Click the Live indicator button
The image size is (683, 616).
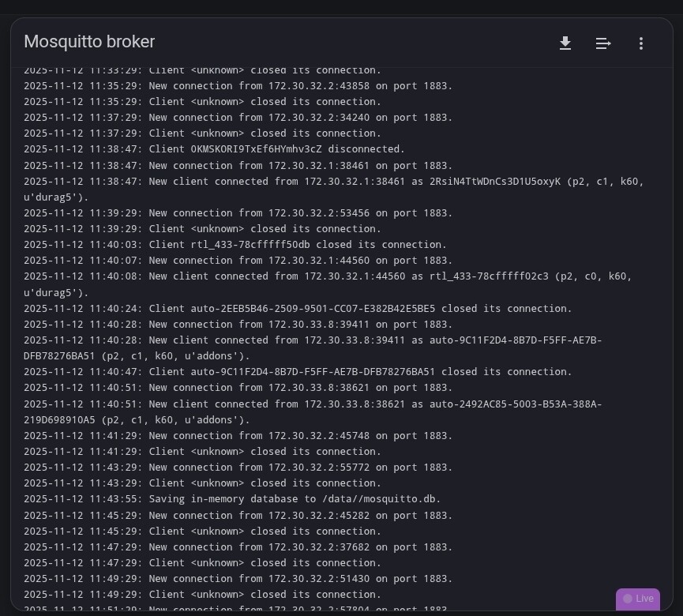pos(638,599)
